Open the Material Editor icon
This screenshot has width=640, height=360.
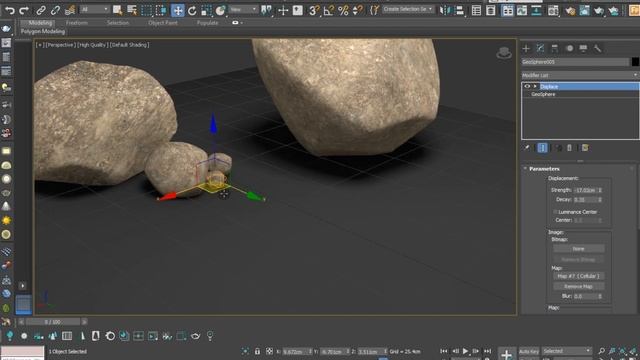553,10
